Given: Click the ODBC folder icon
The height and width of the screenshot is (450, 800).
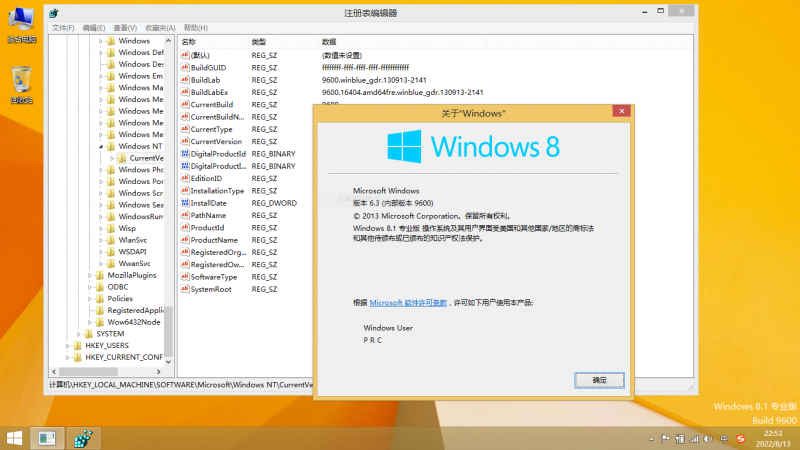Looking at the screenshot, I should (100, 287).
